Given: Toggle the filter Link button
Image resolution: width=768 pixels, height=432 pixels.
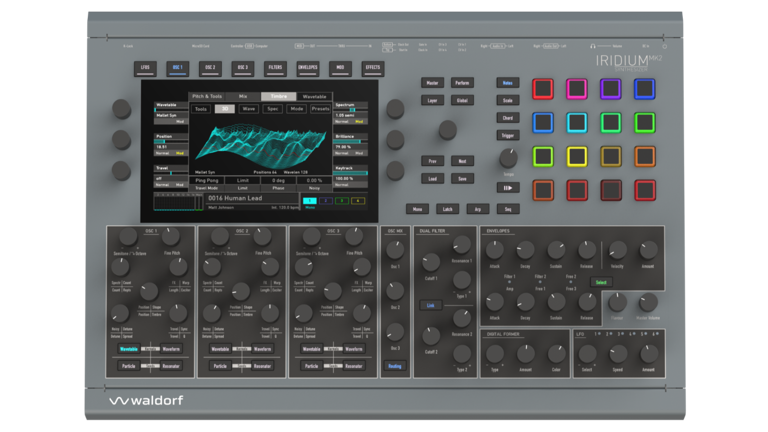Looking at the screenshot, I should click(431, 306).
